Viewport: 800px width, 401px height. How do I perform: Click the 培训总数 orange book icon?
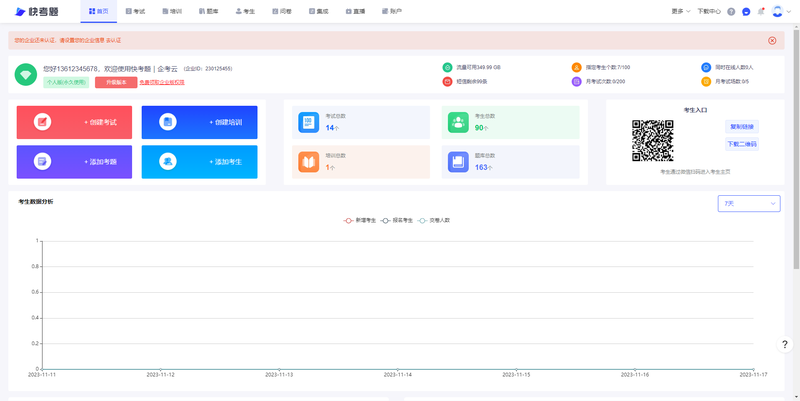click(x=309, y=162)
